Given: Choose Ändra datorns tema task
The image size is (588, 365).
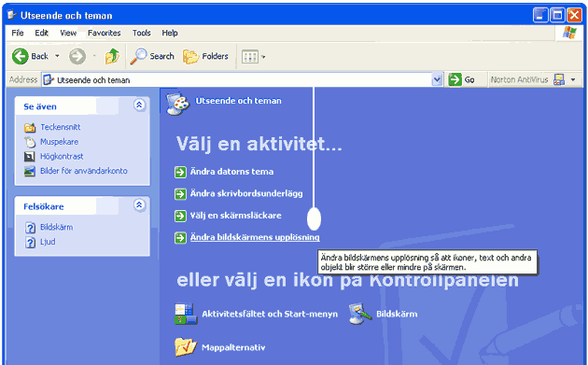Looking at the screenshot, I should click(231, 172).
